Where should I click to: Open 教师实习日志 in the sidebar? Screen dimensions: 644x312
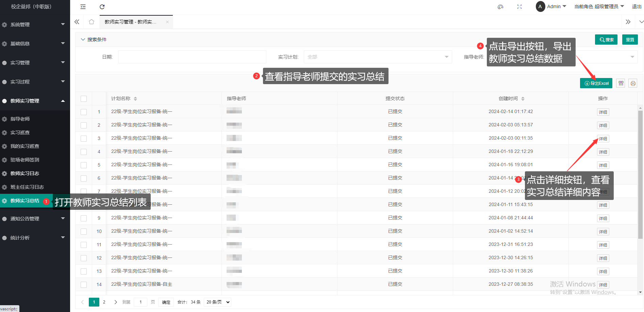tap(25, 173)
